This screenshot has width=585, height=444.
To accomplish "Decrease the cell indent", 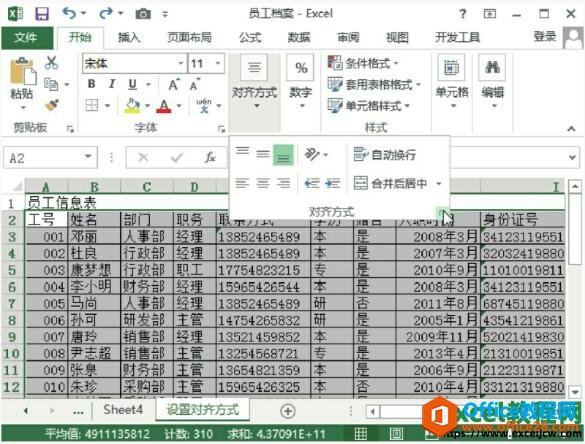I will coord(312,183).
